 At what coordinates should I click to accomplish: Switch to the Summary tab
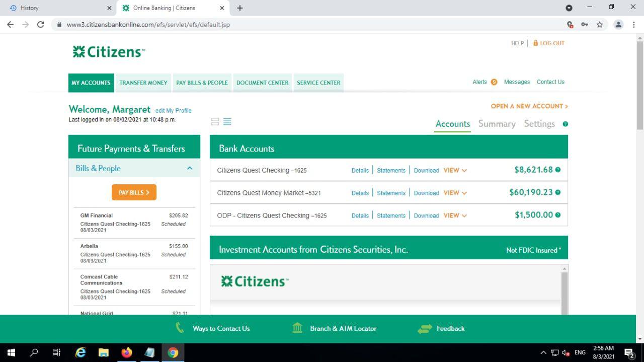pos(497,124)
